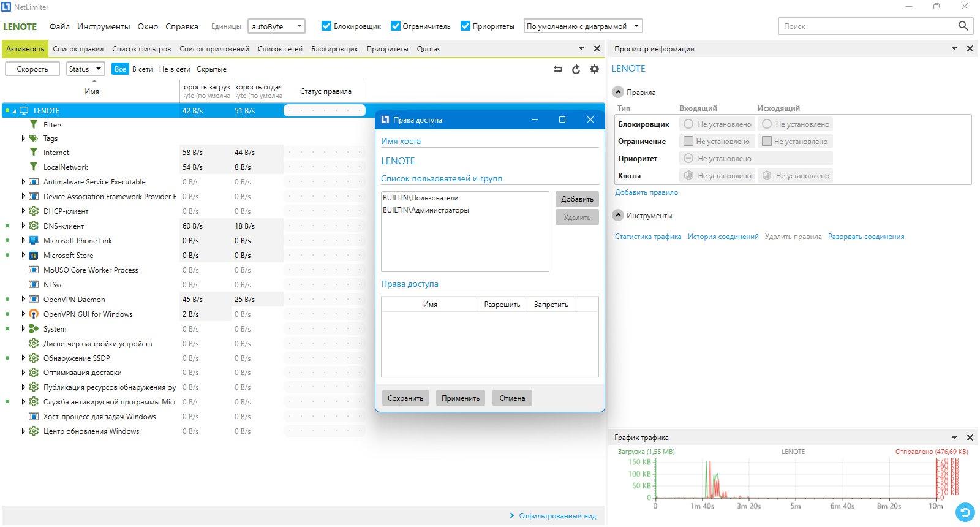Click the Antimalware Service Executable icon
The width and height of the screenshot is (980, 527).
pos(34,181)
